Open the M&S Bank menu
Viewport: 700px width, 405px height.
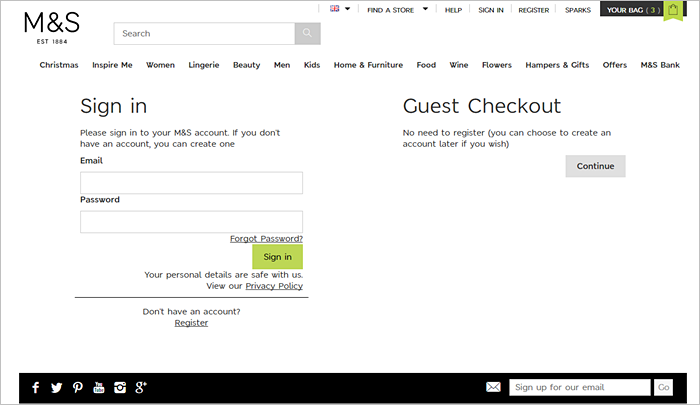[x=660, y=65]
